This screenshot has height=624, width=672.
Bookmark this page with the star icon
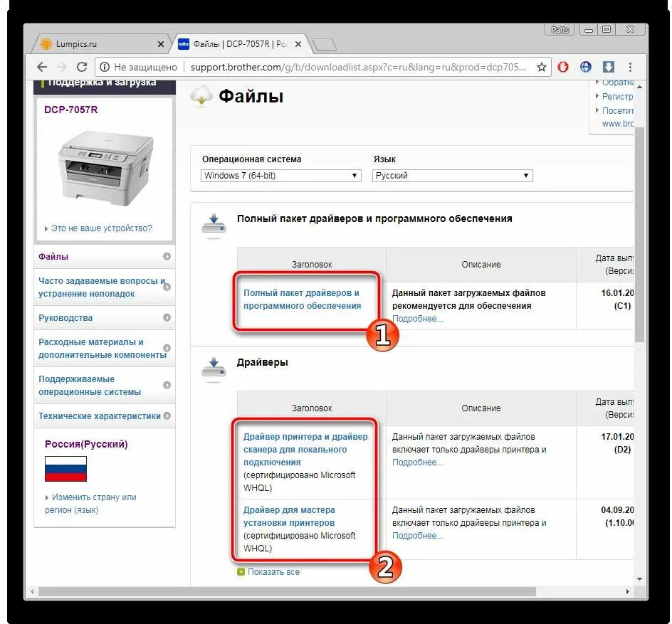542,68
